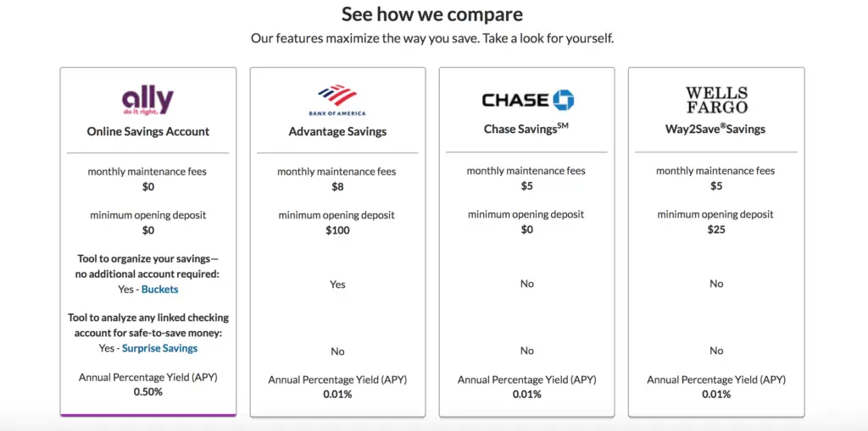Open the Buckets link
This screenshot has width=868, height=431.
tap(160, 290)
